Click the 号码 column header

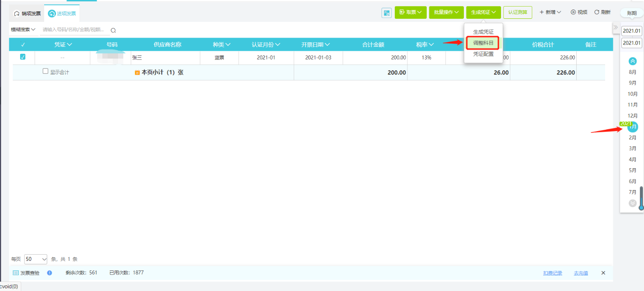[x=112, y=45]
